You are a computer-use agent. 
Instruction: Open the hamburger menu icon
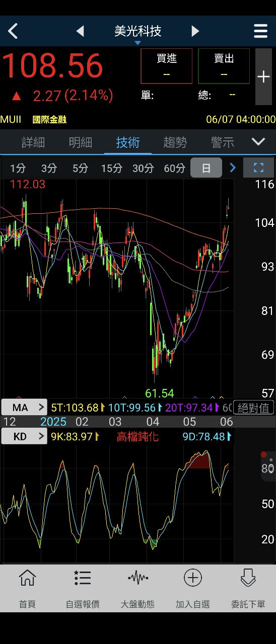[x=260, y=31]
